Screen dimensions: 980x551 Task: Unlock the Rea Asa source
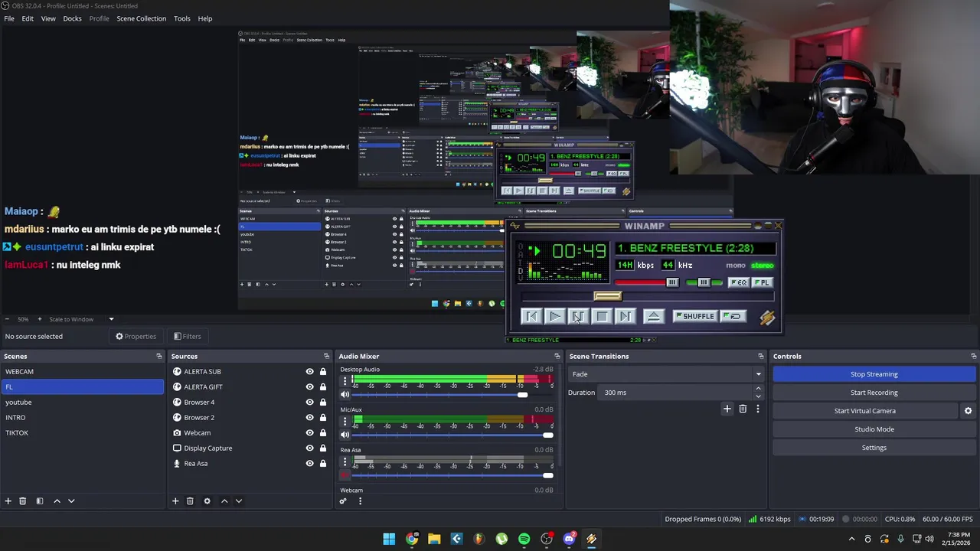[323, 464]
